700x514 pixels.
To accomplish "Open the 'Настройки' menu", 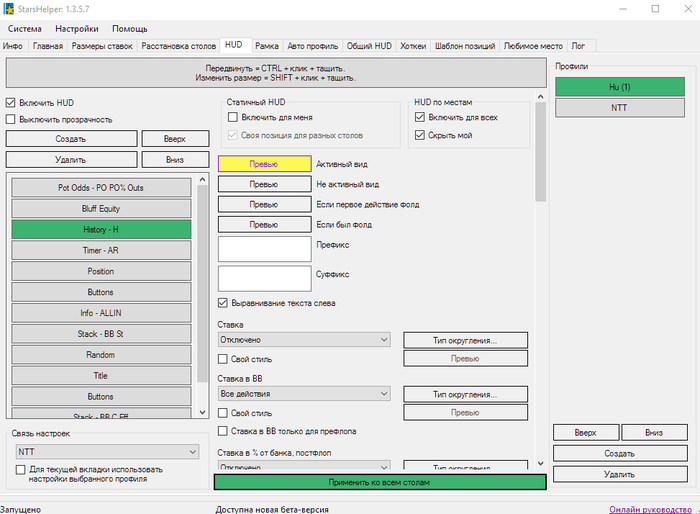I will (77, 29).
